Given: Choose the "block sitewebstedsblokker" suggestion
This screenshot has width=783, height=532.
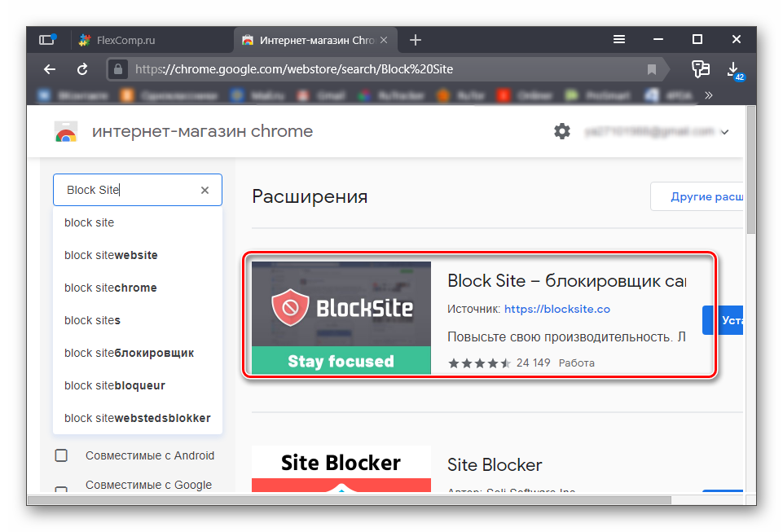Looking at the screenshot, I should coord(138,418).
